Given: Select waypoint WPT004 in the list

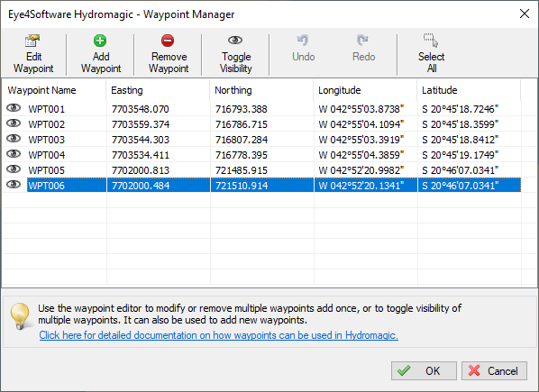Looking at the screenshot, I should coord(262,155).
